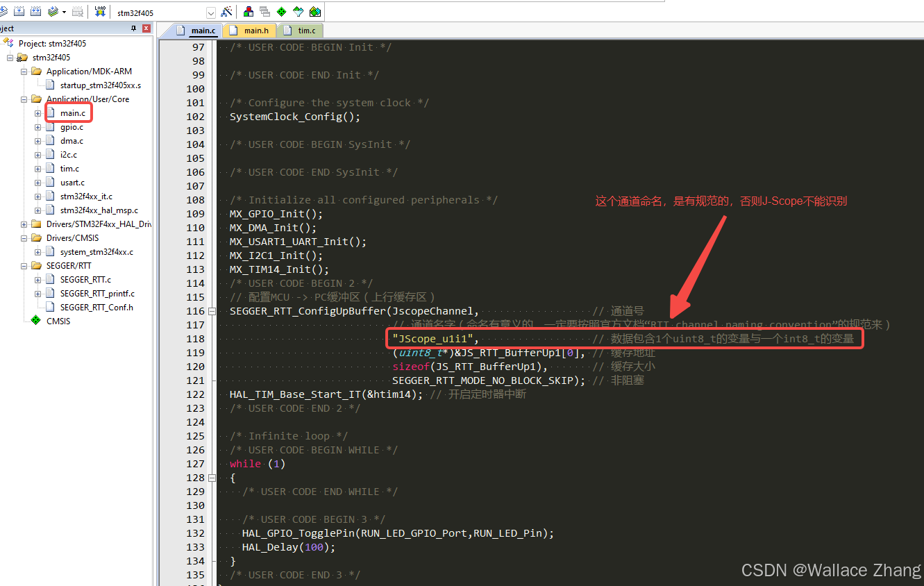Click HAL_TIM_Base_Start_IT(&htim14); line
Viewport: 924px width, 586px height.
click(x=326, y=394)
